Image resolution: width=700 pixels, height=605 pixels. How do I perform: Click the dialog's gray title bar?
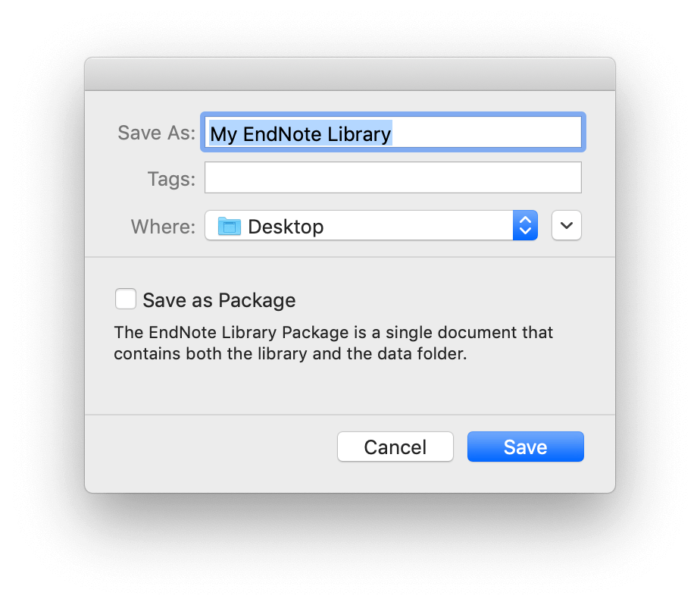(350, 74)
